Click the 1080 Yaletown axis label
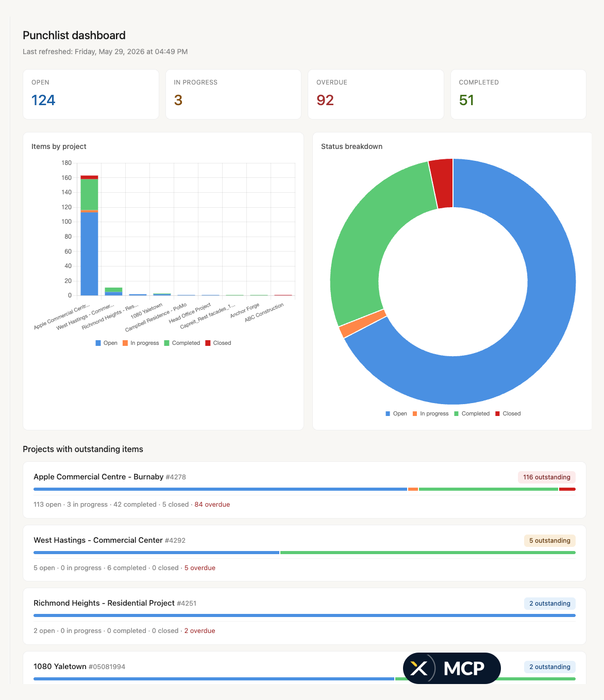604x700 pixels. pyautogui.click(x=147, y=310)
